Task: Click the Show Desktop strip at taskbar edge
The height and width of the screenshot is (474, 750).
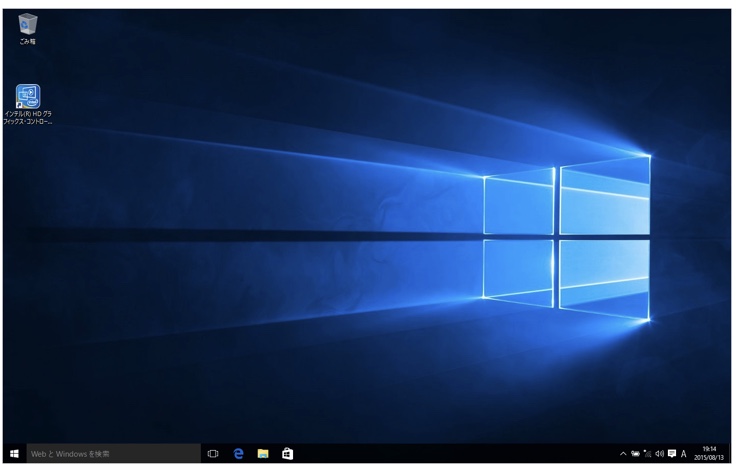Action: point(730,453)
